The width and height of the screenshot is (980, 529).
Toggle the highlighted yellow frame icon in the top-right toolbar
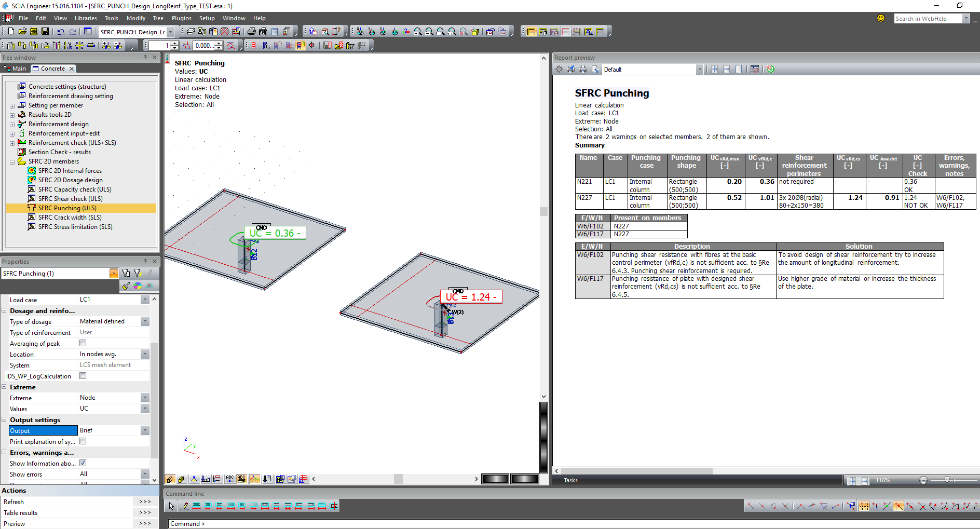tap(532, 32)
